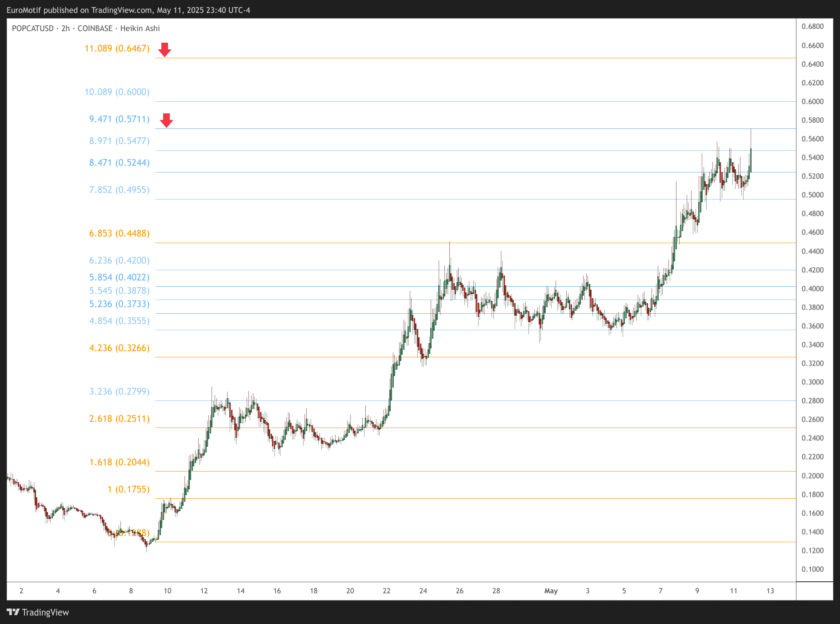Viewport: 840px width, 624px height.
Task: Click date 28 on the time axis
Action: 496,591
